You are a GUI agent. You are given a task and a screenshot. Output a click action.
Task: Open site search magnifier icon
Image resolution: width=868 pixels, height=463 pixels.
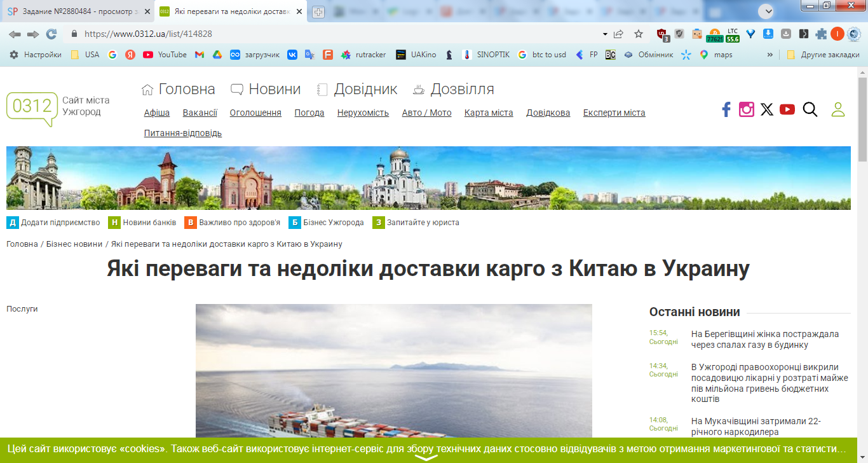point(810,109)
